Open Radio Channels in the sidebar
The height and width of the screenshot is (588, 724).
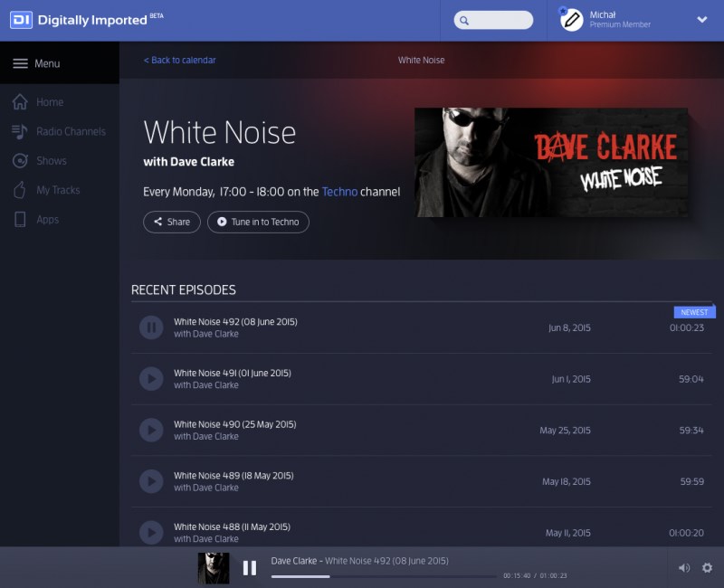tap(71, 131)
